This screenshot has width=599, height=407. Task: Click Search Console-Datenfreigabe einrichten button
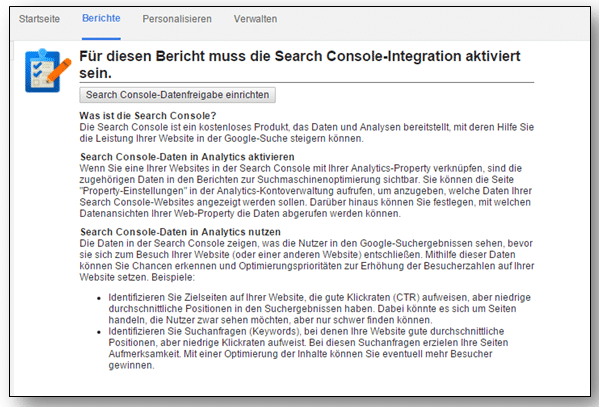click(177, 95)
